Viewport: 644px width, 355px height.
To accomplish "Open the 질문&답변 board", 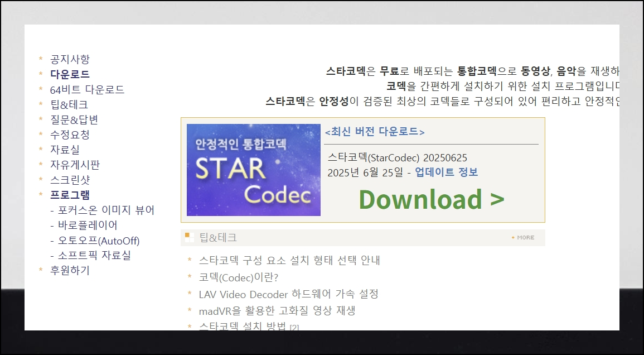I will pyautogui.click(x=74, y=119).
